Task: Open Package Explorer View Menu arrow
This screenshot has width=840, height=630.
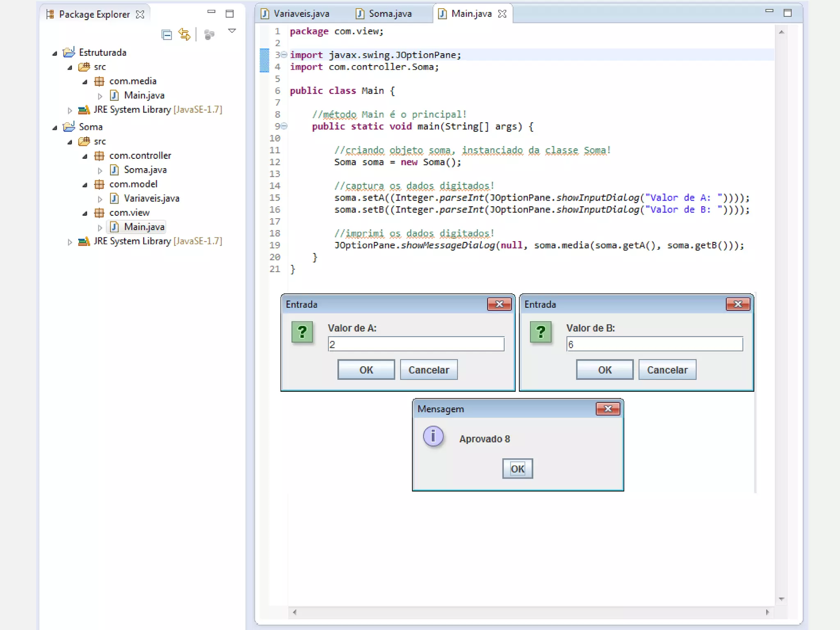Action: click(232, 31)
